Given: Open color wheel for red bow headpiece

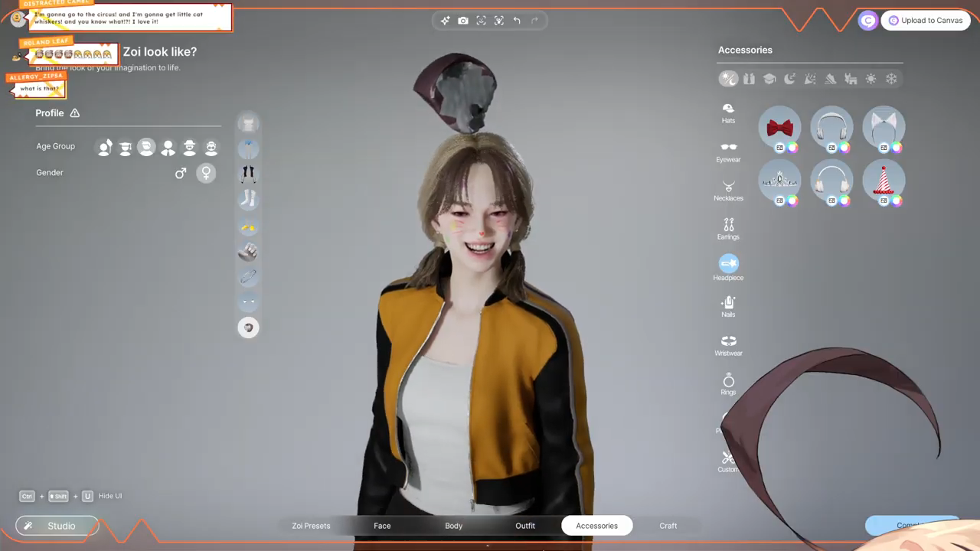Looking at the screenshot, I should point(792,148).
